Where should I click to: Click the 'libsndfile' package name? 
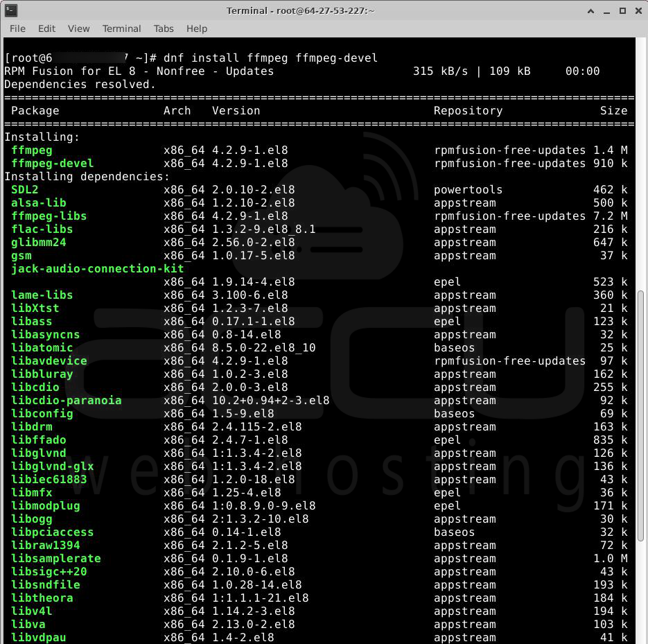tap(46, 585)
